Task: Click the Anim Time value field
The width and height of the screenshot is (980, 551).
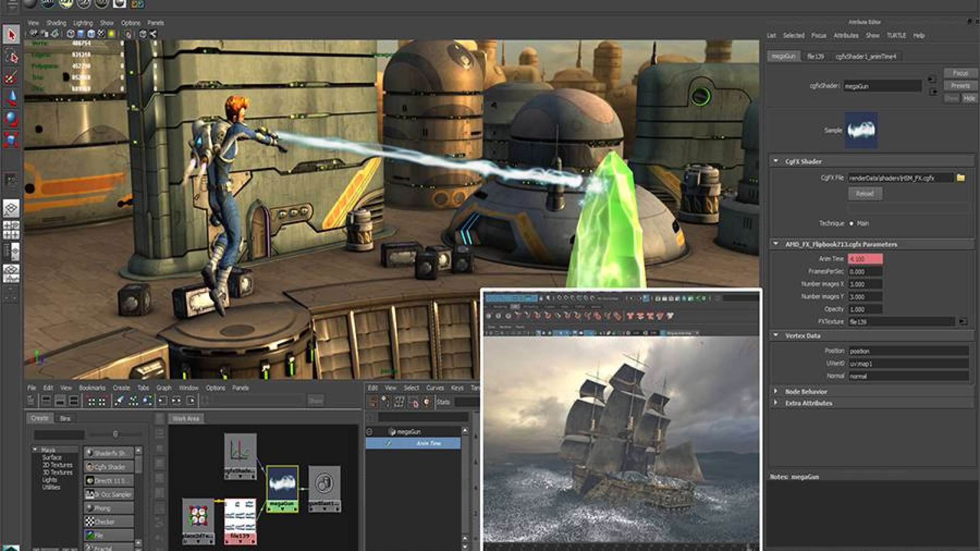Action: (865, 259)
